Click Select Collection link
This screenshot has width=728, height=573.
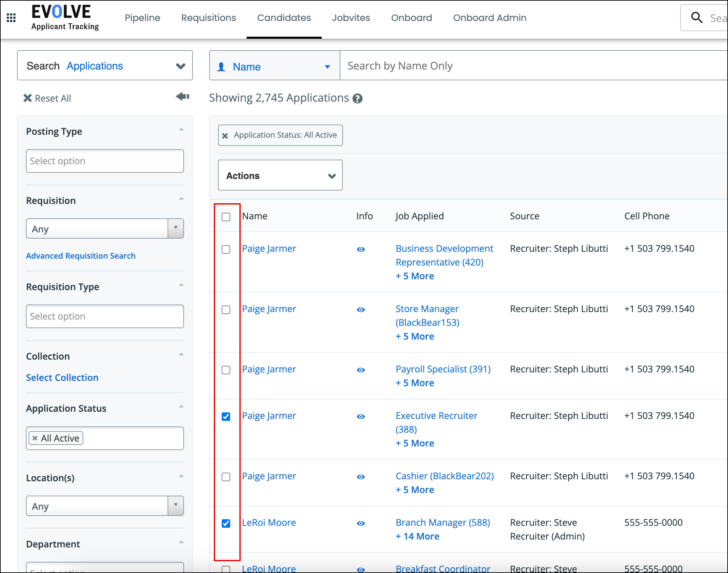(62, 378)
